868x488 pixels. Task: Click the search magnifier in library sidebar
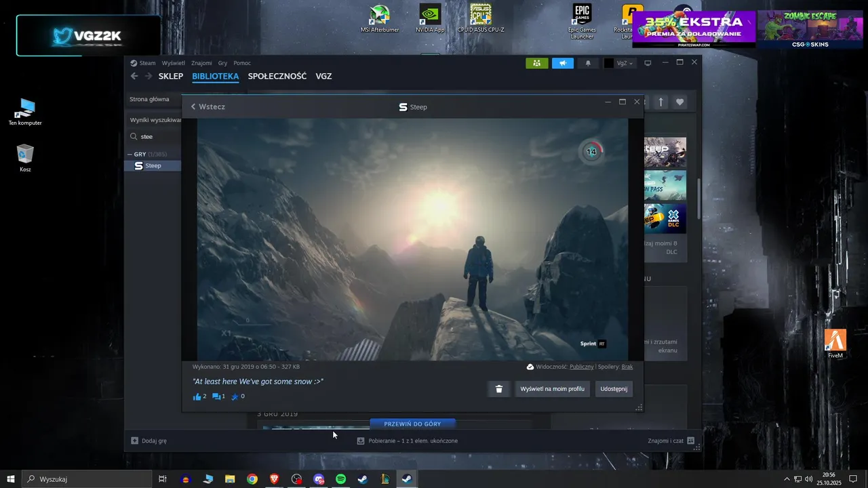pos(134,136)
